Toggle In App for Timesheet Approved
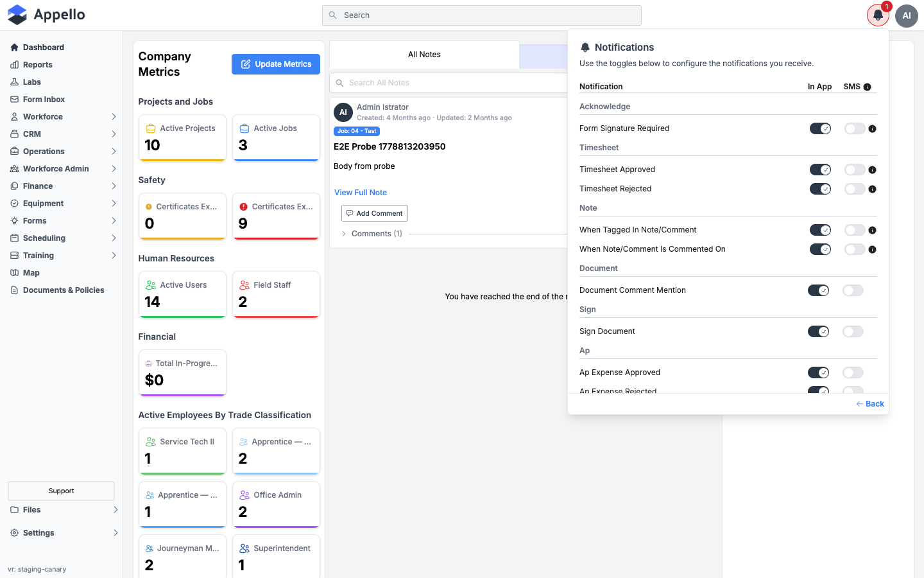This screenshot has height=578, width=924. pos(820,170)
